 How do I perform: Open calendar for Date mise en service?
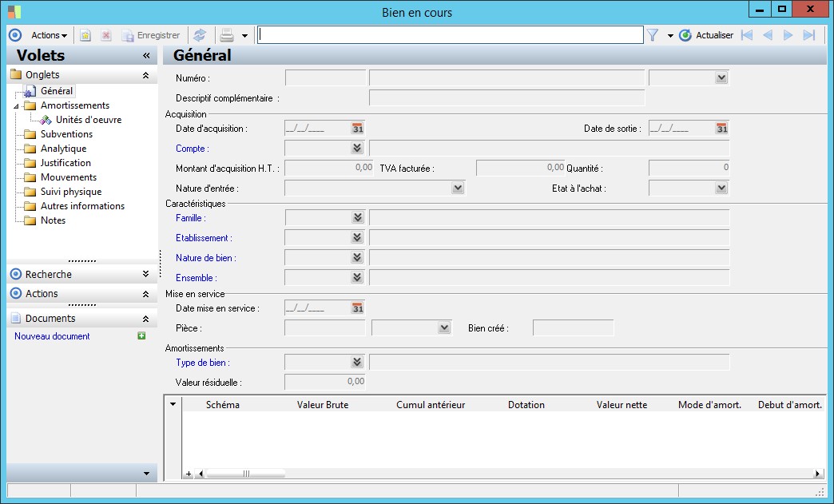tap(357, 308)
